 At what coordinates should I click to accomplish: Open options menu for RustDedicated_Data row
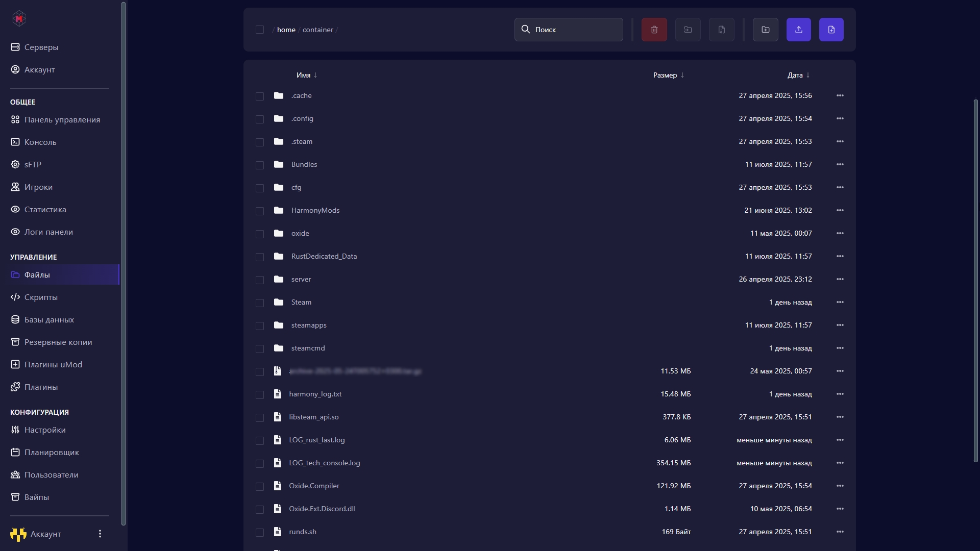coord(840,256)
